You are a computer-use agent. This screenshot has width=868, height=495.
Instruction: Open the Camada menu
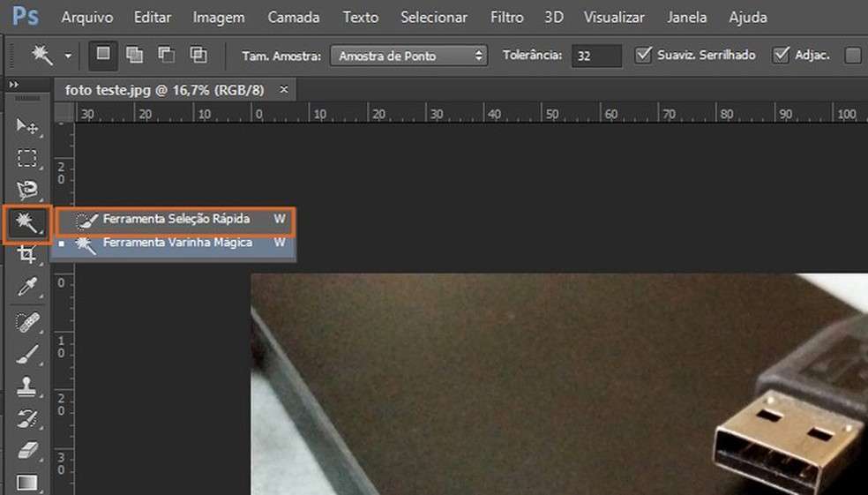pyautogui.click(x=294, y=18)
